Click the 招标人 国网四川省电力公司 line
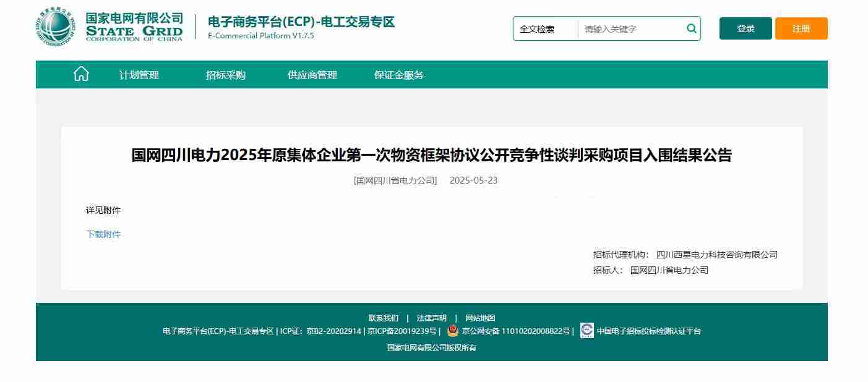 pyautogui.click(x=651, y=270)
